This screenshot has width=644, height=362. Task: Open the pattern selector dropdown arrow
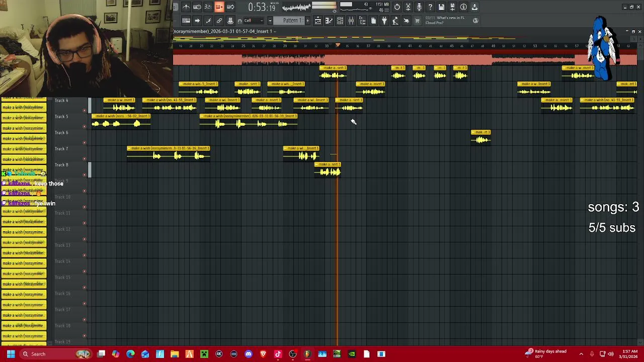pos(270,21)
